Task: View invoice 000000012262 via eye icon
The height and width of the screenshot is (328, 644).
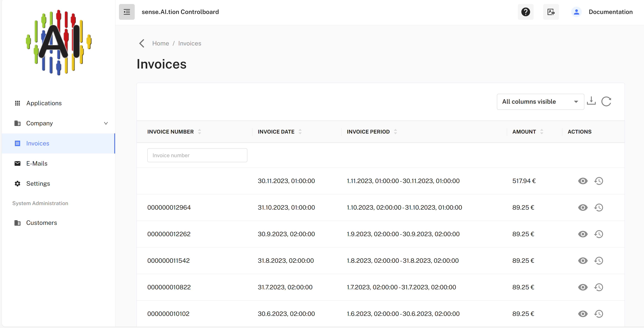Action: [x=583, y=234]
